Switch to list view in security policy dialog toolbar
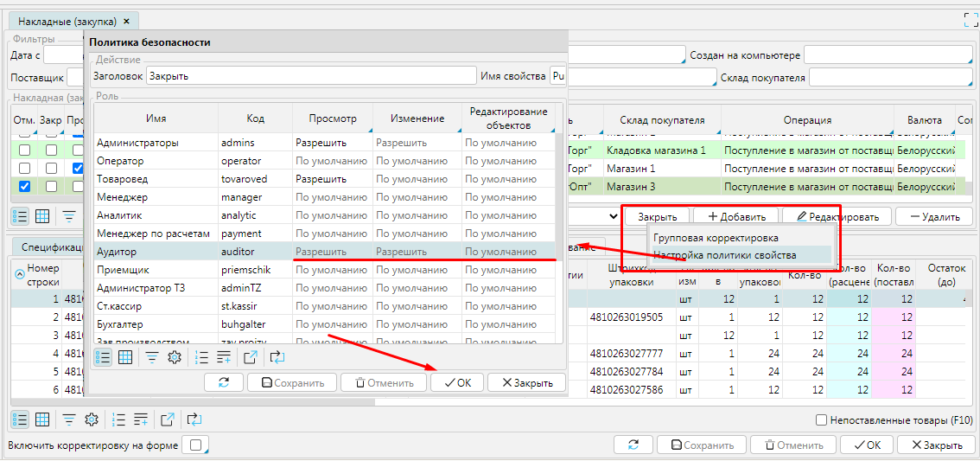The width and height of the screenshot is (980, 461). pos(103,357)
